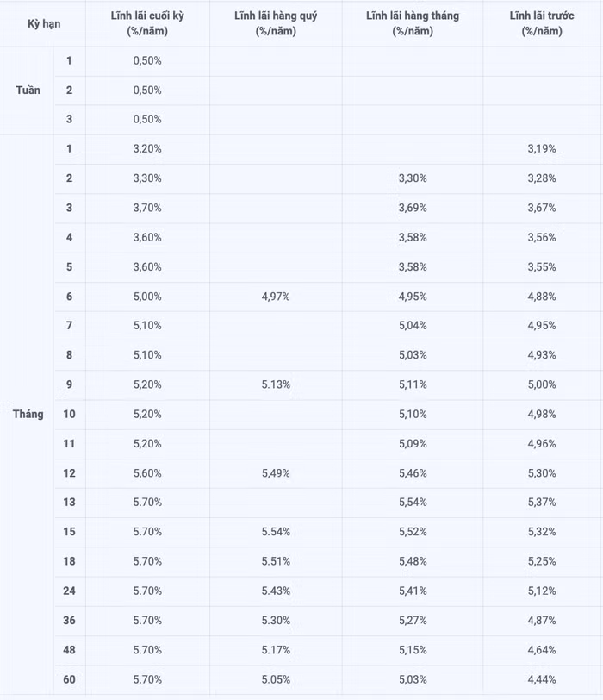Select the 4,44% prepaid rate cell

[542, 679]
